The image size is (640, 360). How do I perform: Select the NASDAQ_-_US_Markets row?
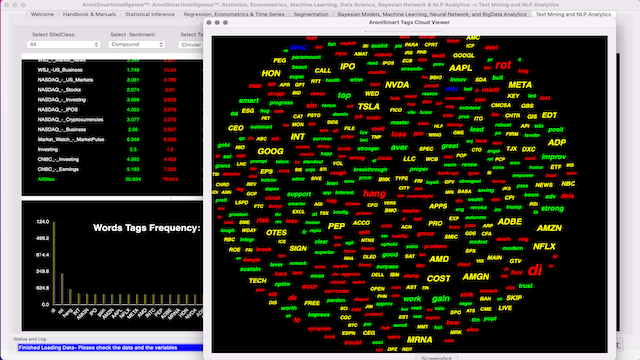point(112,80)
